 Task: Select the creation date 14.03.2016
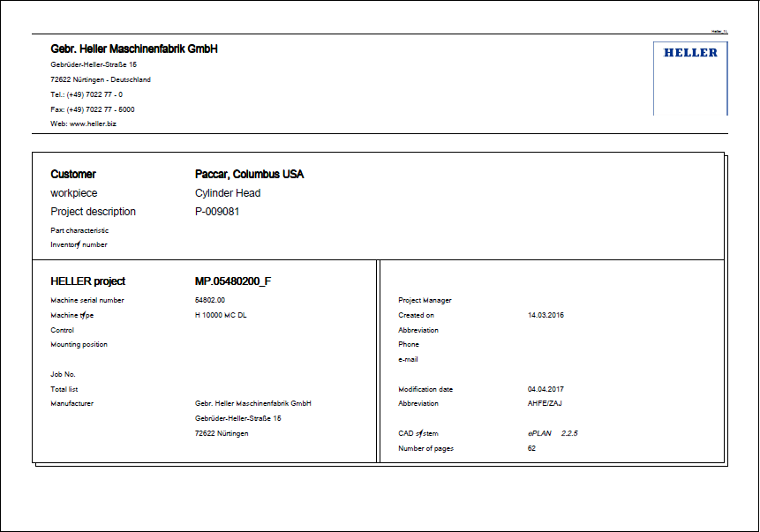(546, 316)
